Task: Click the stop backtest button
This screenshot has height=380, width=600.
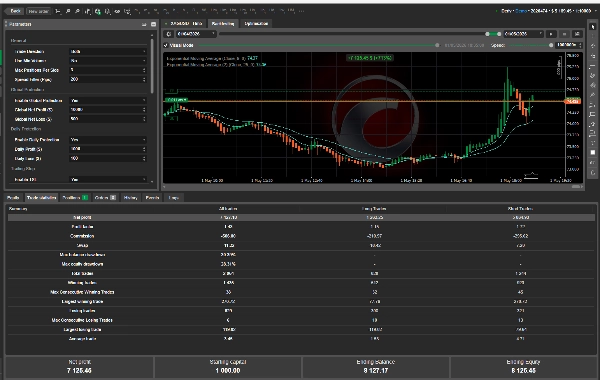Action: [x=564, y=34]
